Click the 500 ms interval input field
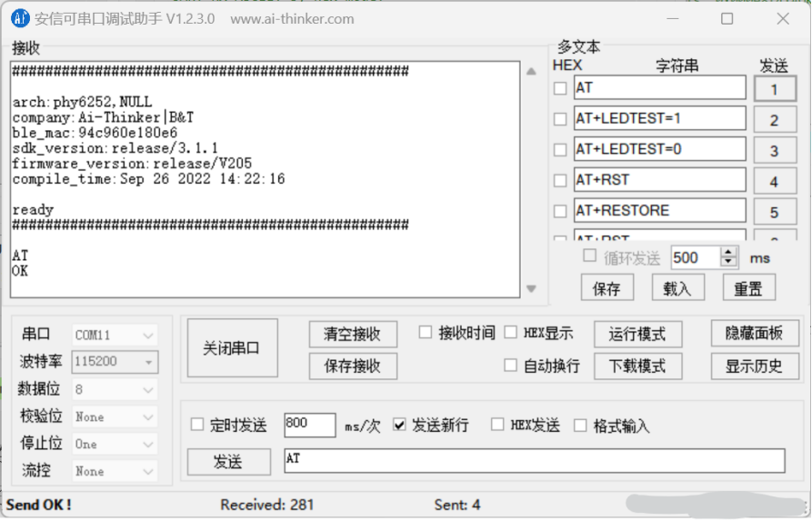This screenshot has height=521, width=812. point(696,257)
